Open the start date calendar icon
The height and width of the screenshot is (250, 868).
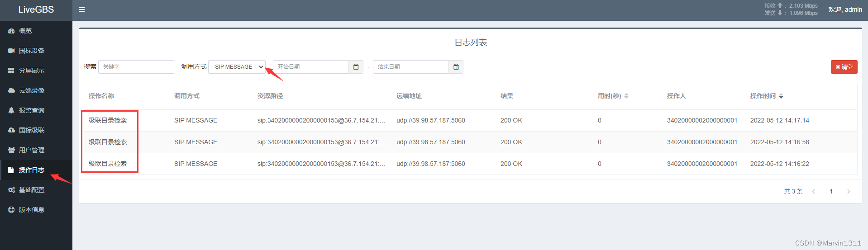click(x=356, y=67)
